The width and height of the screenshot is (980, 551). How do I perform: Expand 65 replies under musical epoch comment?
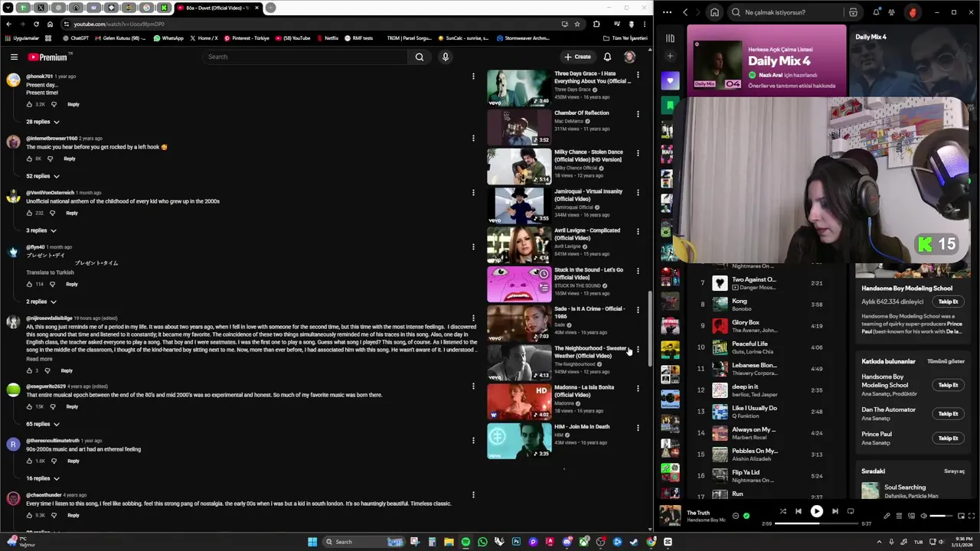point(43,424)
